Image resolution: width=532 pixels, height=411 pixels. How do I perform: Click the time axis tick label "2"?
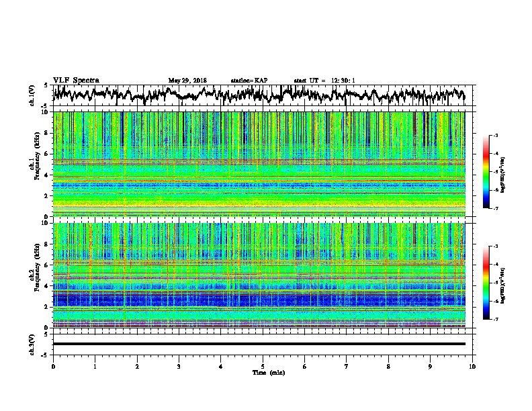click(137, 367)
